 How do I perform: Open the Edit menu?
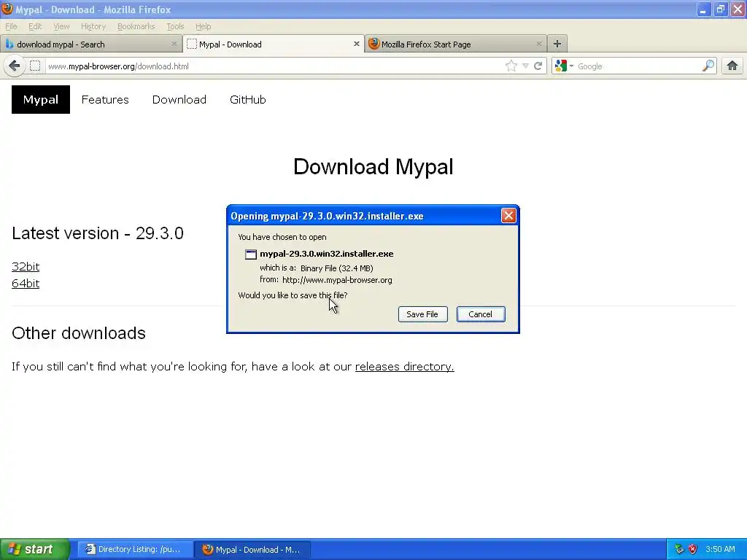point(35,26)
